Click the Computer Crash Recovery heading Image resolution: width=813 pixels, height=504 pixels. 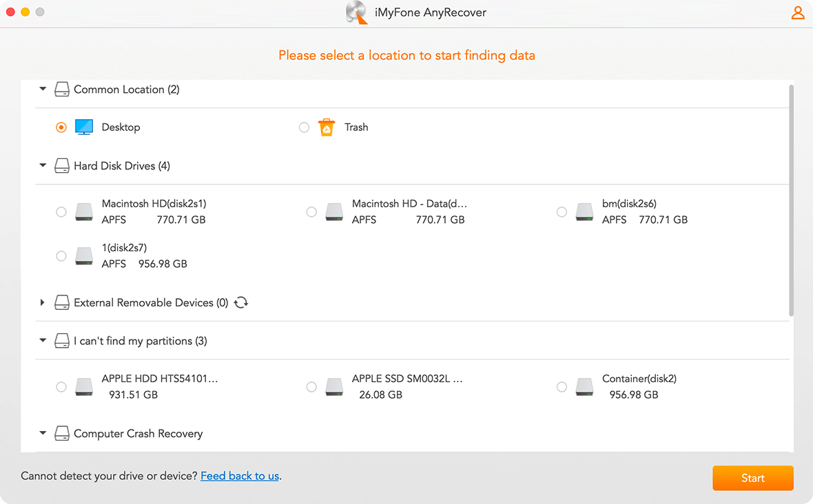[138, 433]
